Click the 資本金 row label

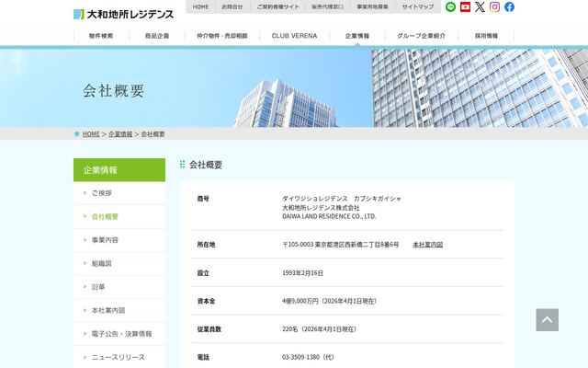point(206,301)
